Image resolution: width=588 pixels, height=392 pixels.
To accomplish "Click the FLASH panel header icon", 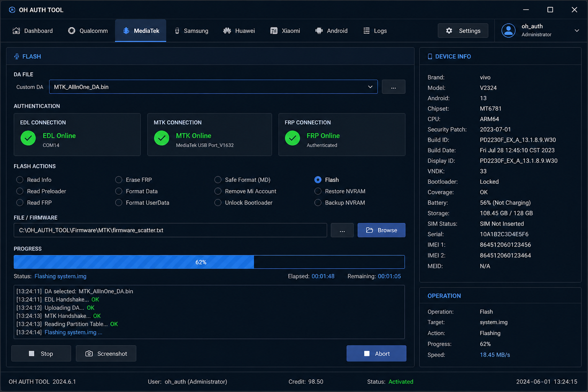I will (16, 57).
